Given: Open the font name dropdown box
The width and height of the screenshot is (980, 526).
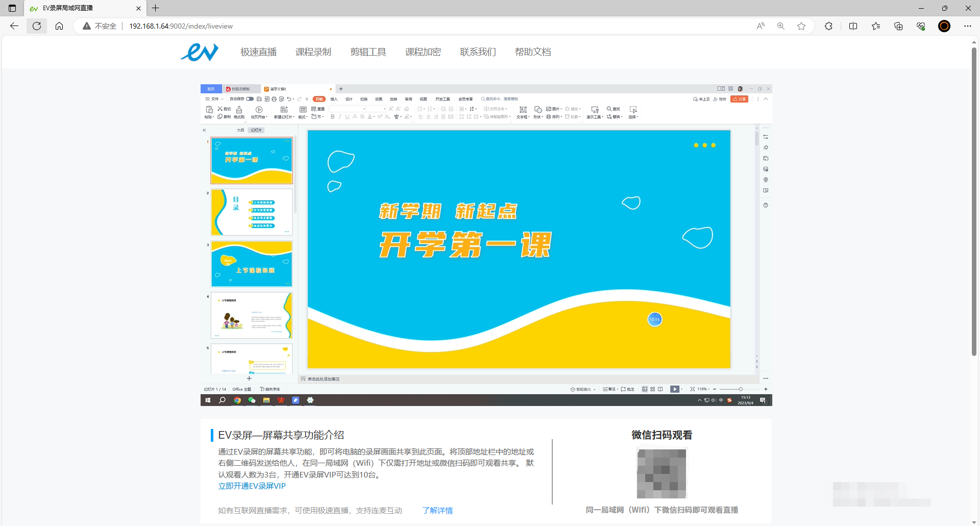Looking at the screenshot, I should (x=348, y=109).
